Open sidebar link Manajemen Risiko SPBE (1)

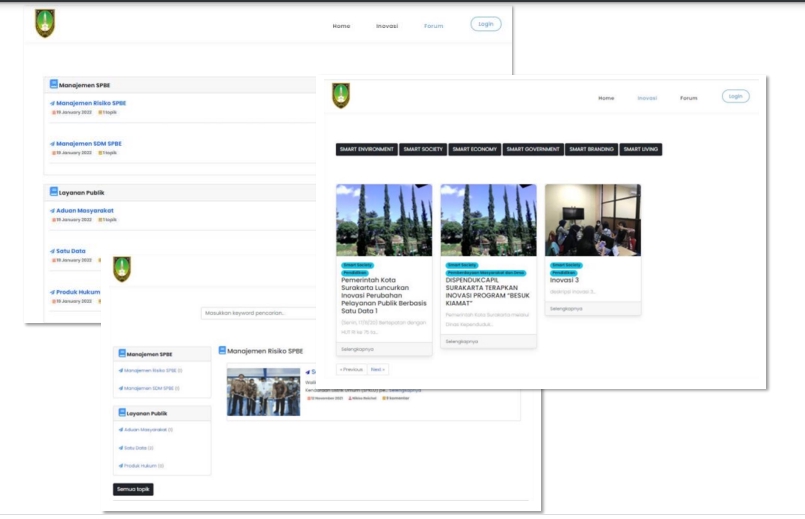point(153,371)
